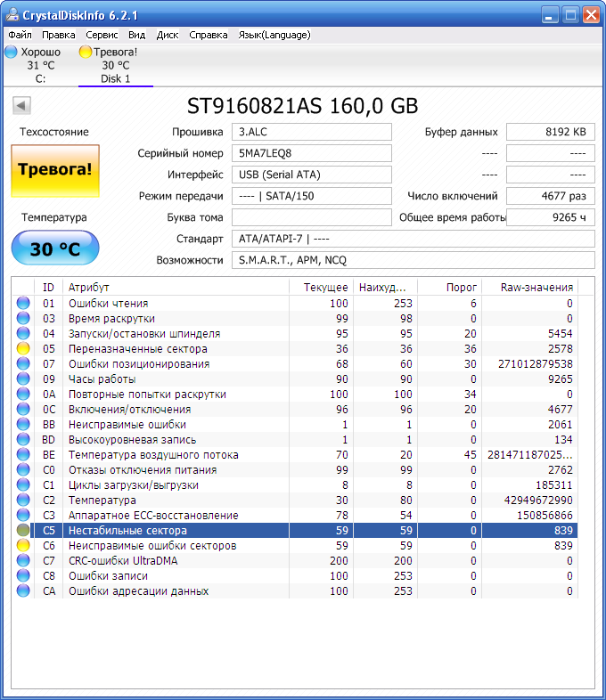The image size is (606, 700).
Task: Open the Сервис menu
Action: tap(102, 35)
